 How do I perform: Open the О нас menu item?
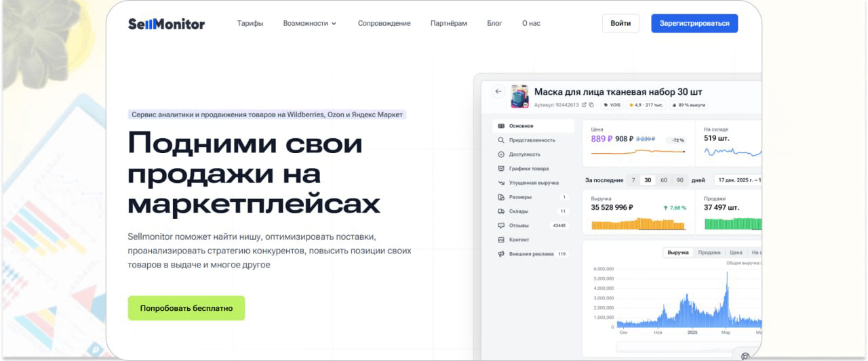point(531,24)
